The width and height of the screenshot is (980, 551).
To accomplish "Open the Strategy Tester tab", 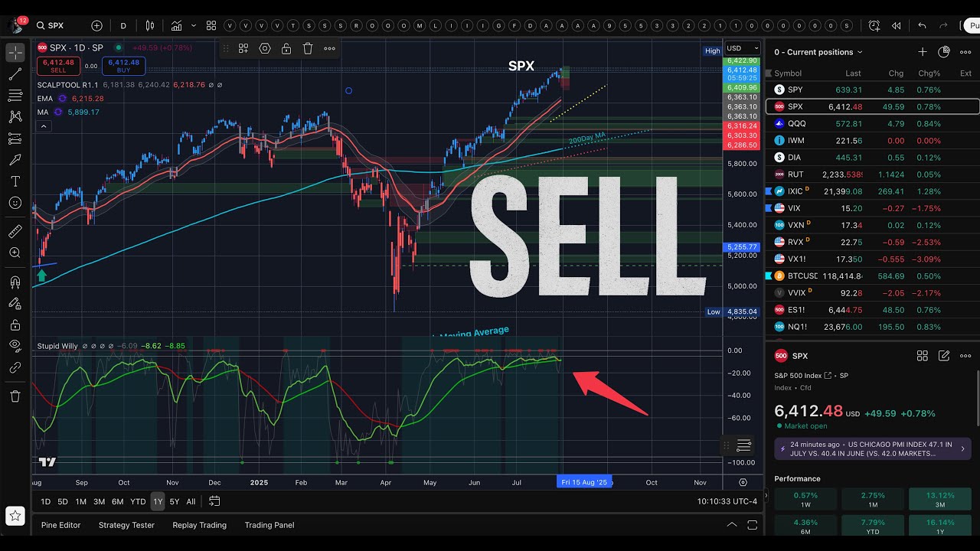I will tap(126, 525).
